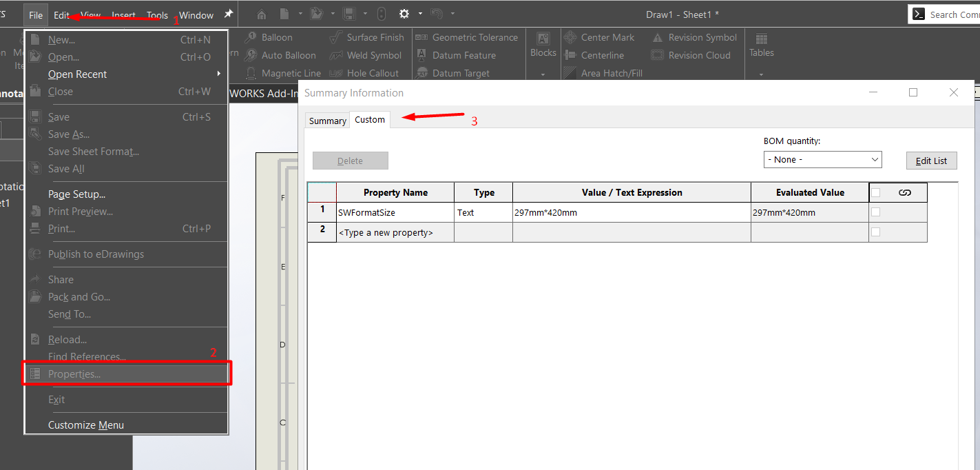Pin the menu bar with pushpin icon

coord(229,14)
